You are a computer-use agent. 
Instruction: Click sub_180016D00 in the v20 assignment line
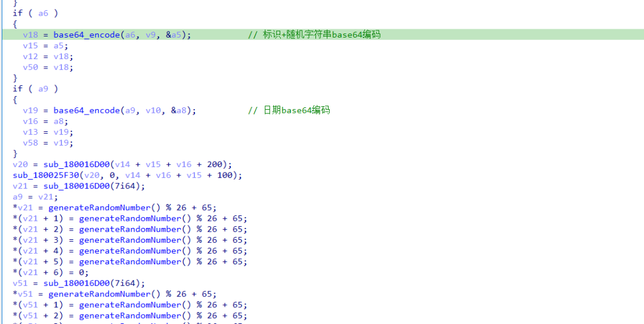click(77, 165)
